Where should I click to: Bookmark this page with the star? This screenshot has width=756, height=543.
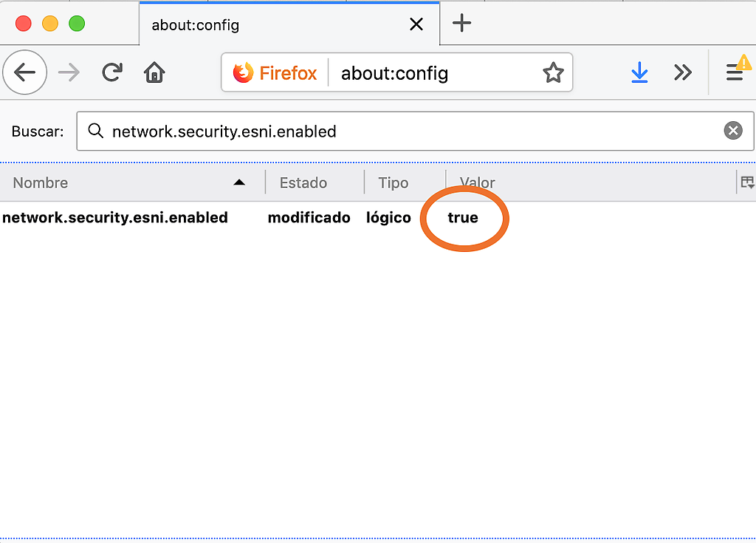[553, 73]
